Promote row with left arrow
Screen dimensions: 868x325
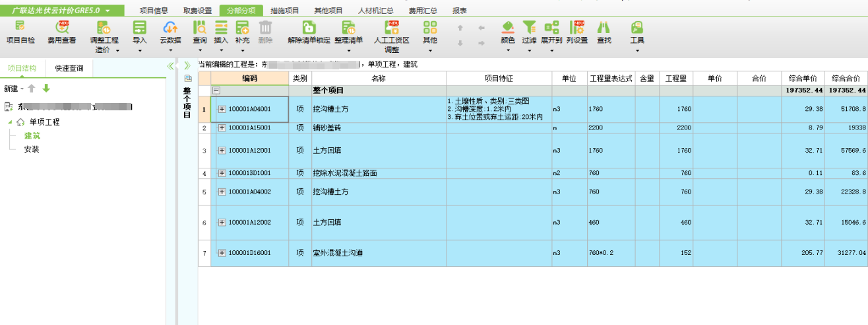(x=481, y=28)
